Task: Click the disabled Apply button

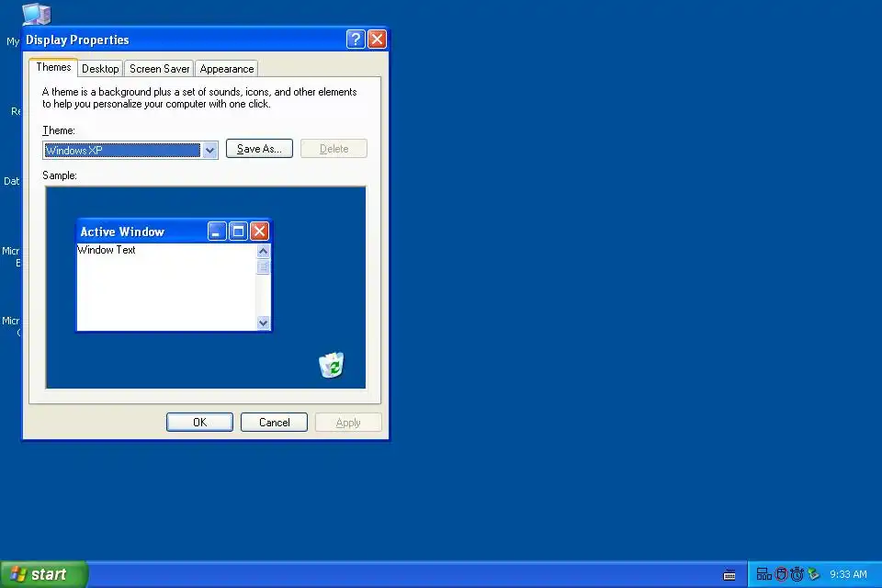Action: [348, 422]
